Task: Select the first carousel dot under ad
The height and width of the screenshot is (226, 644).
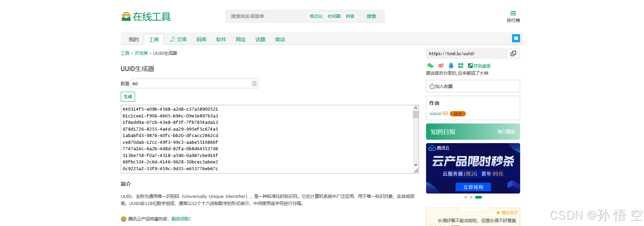Action: (x=466, y=197)
